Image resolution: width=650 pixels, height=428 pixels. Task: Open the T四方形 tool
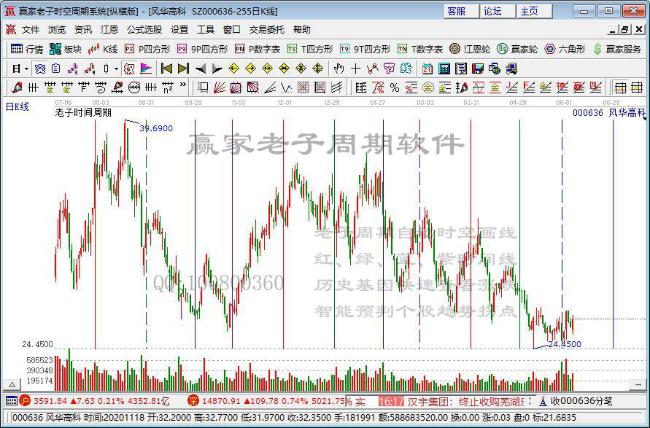(x=310, y=49)
